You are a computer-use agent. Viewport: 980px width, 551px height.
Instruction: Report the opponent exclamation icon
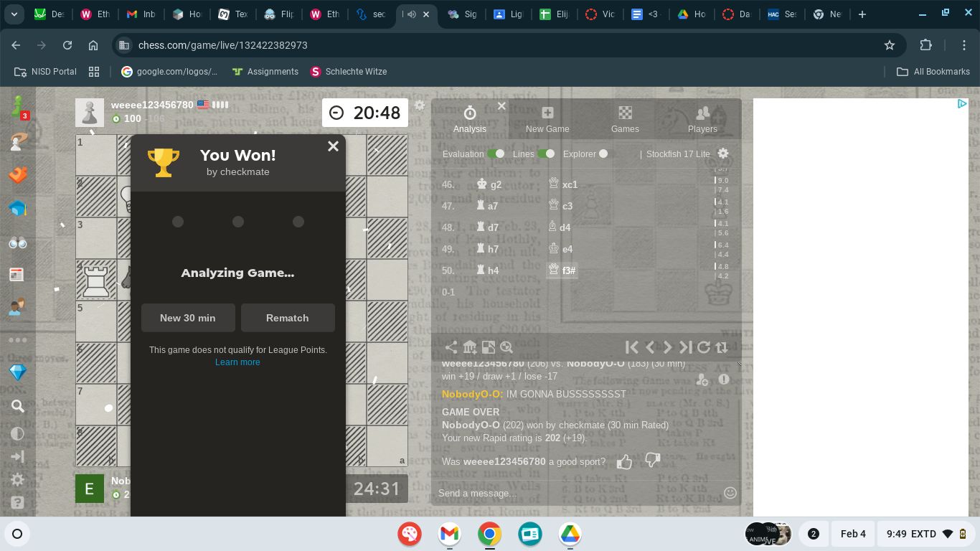pos(723,380)
